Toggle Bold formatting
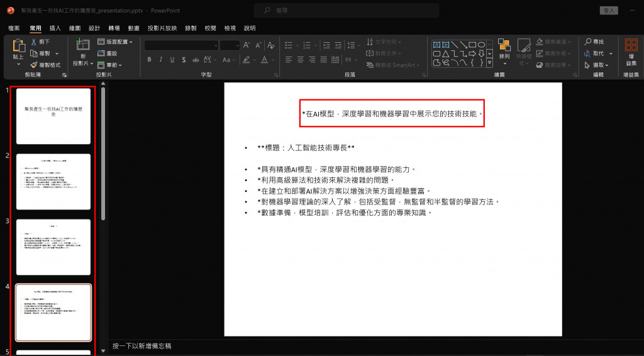Image resolution: width=644 pixels, height=356 pixels. click(x=149, y=60)
